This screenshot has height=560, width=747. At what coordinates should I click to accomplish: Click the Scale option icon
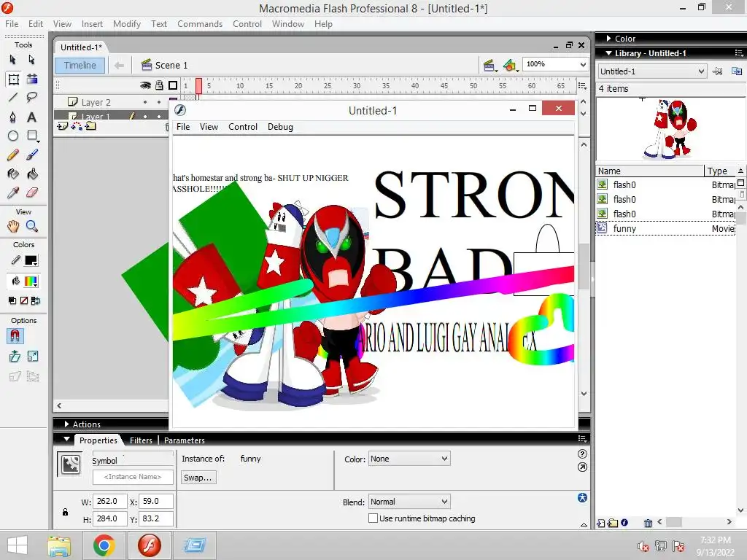tap(33, 357)
